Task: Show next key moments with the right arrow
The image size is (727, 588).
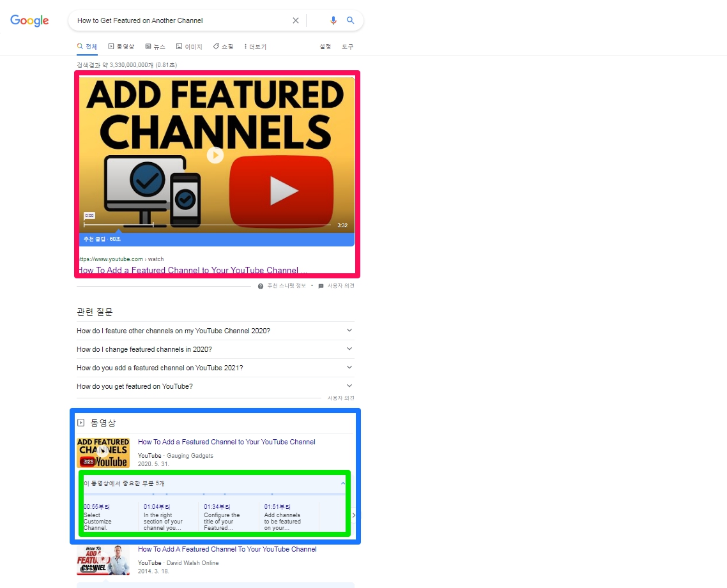Action: click(x=354, y=515)
